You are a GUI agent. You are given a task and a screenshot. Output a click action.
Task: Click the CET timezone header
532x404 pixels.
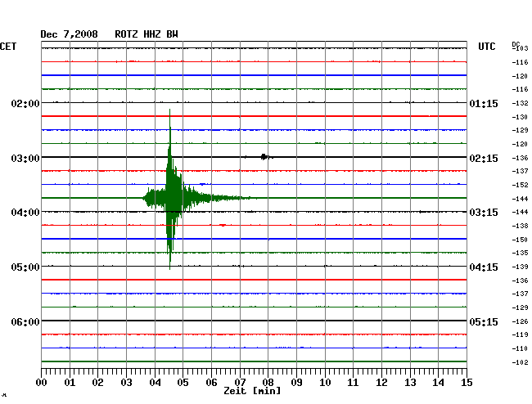[8, 47]
